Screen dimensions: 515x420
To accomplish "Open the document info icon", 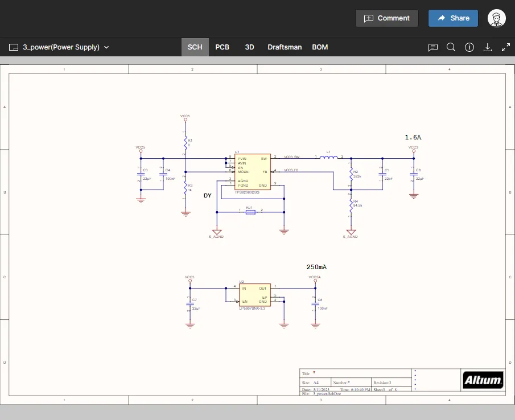I will (469, 47).
